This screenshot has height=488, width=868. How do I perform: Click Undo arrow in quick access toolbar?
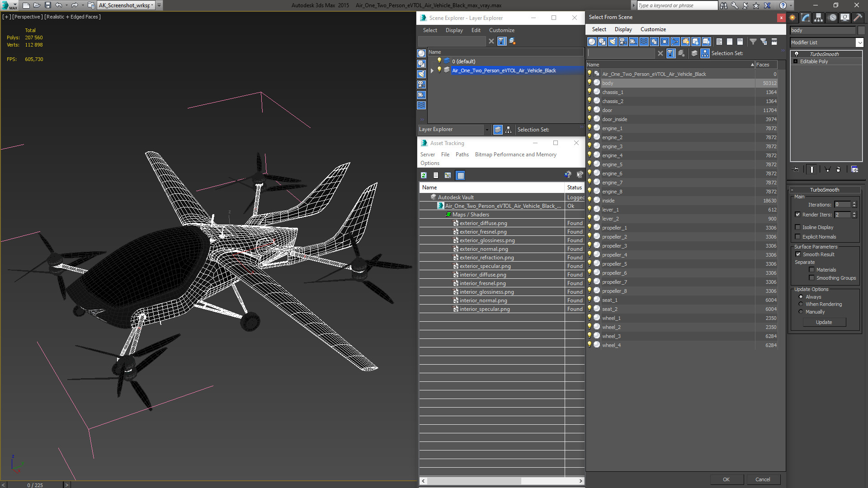tap(59, 5)
